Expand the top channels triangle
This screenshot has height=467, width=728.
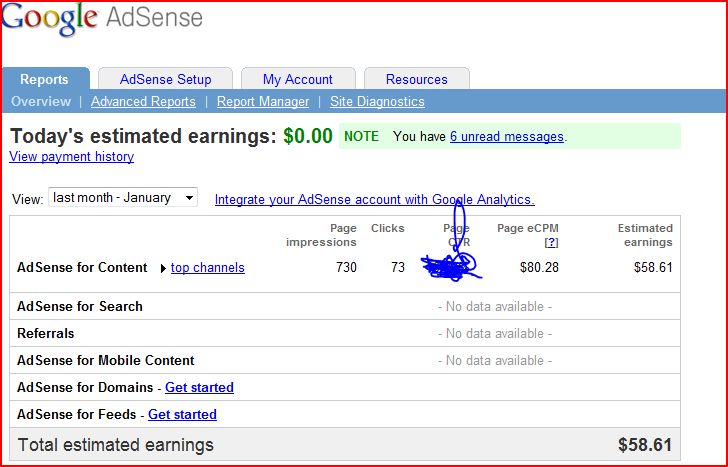pos(163,268)
